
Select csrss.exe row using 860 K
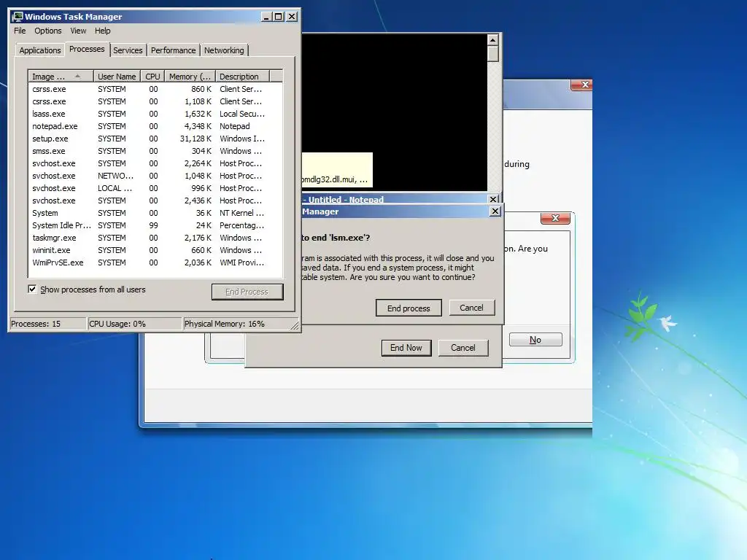point(155,89)
